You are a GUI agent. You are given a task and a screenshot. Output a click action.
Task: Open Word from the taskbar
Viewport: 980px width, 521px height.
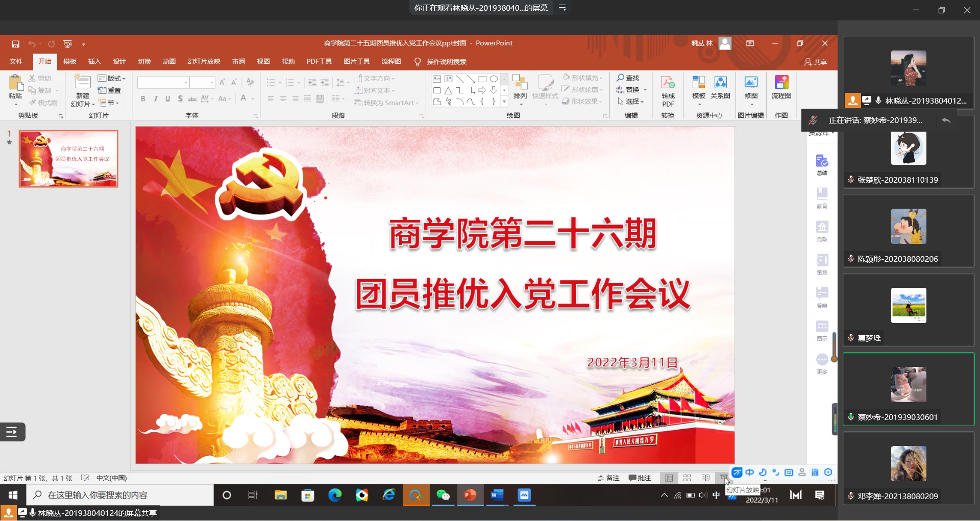click(497, 495)
